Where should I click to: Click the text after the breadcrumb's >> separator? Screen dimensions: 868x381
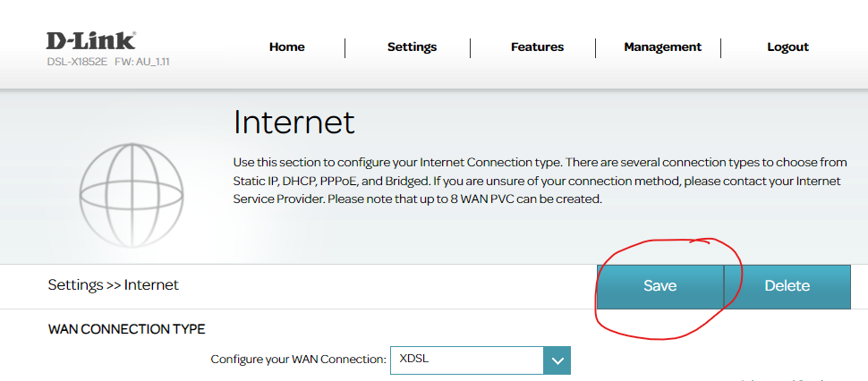tap(151, 285)
